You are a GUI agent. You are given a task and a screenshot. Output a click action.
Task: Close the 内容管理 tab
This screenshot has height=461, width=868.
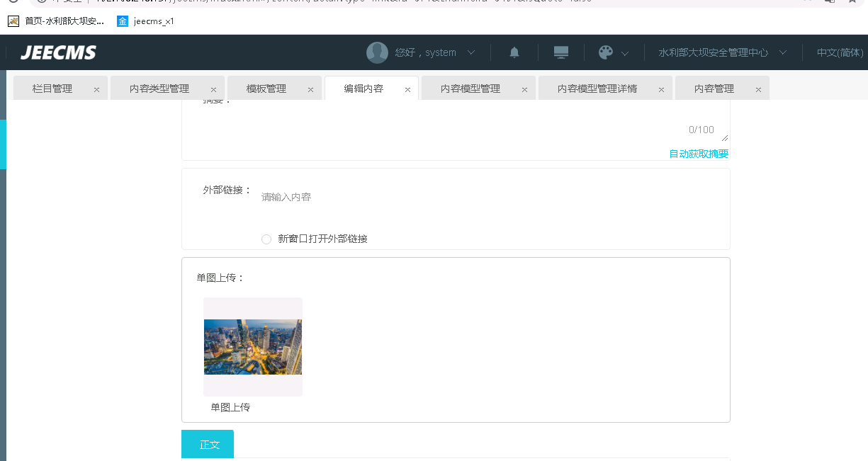click(x=758, y=90)
